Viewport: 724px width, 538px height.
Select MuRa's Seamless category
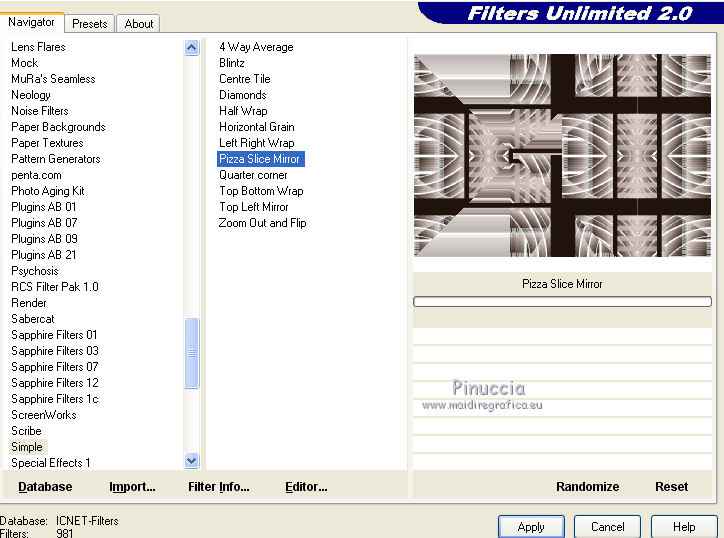coord(53,79)
